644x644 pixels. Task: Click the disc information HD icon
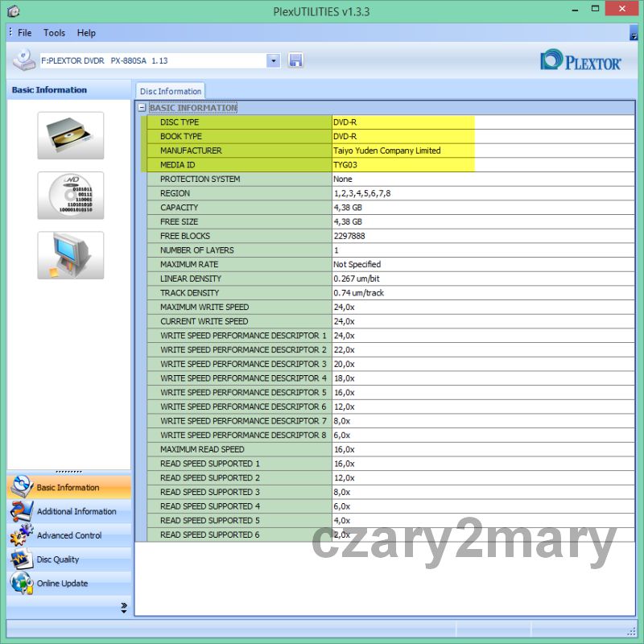tap(71, 196)
